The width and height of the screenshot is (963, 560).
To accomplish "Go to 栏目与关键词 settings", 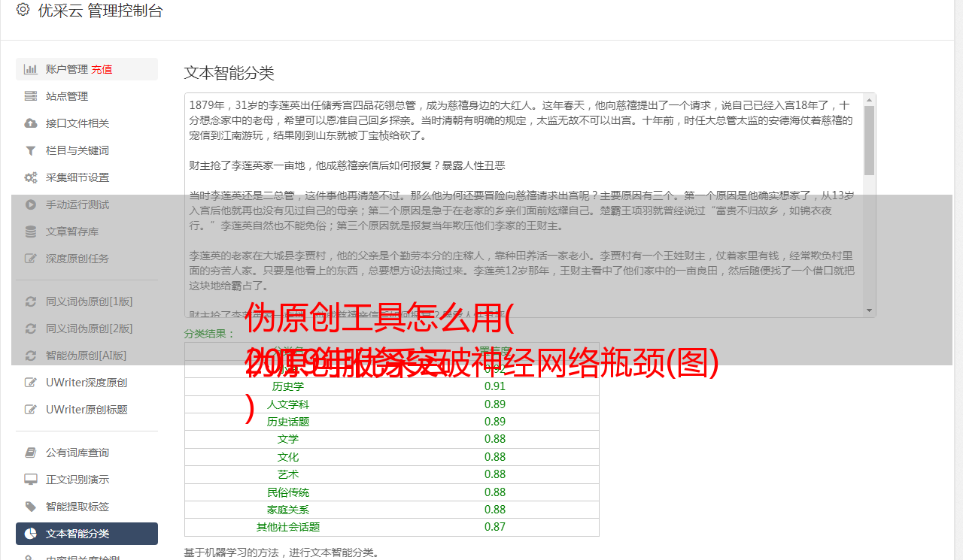I will (87, 150).
